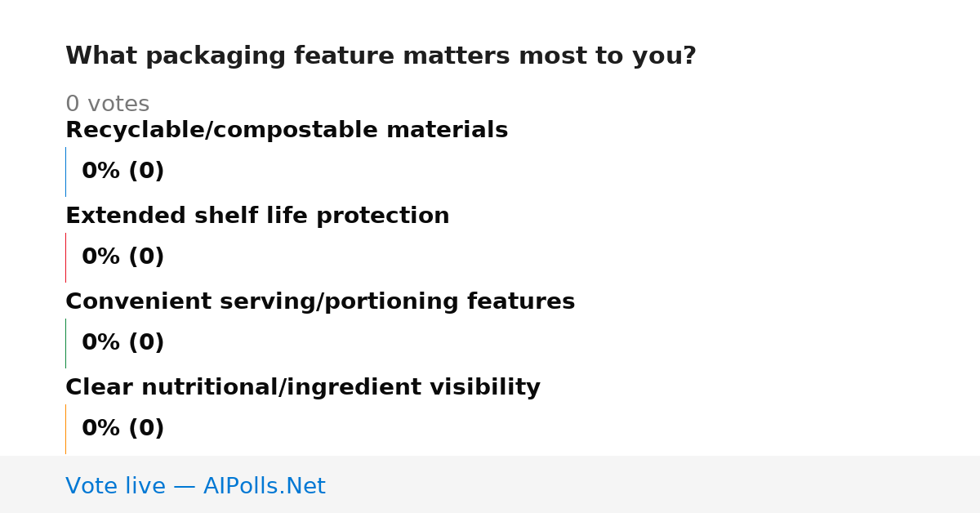The image size is (980, 513).
Task: Click the green bar for Convenient serving
Action: click(65, 343)
